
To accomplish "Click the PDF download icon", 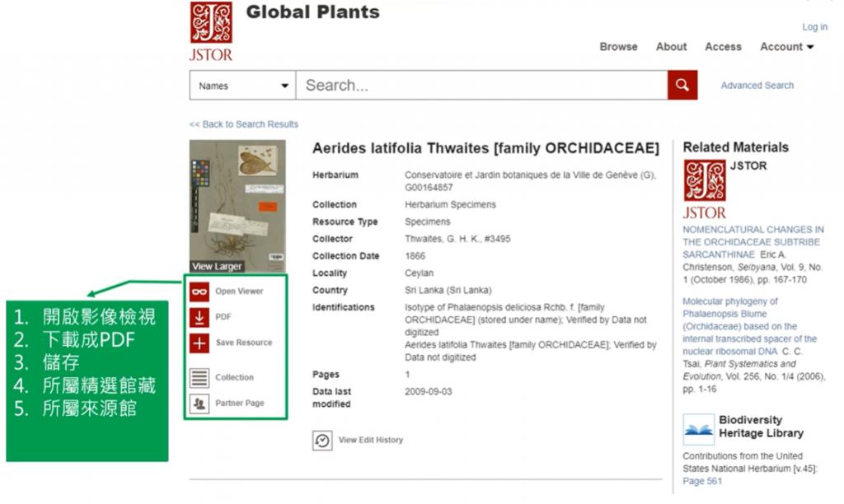I will click(x=199, y=317).
